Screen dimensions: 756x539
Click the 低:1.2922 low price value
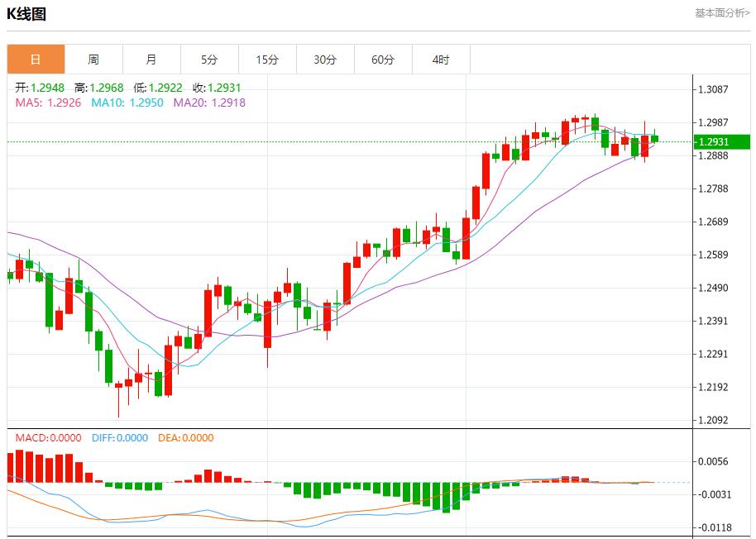[x=158, y=88]
